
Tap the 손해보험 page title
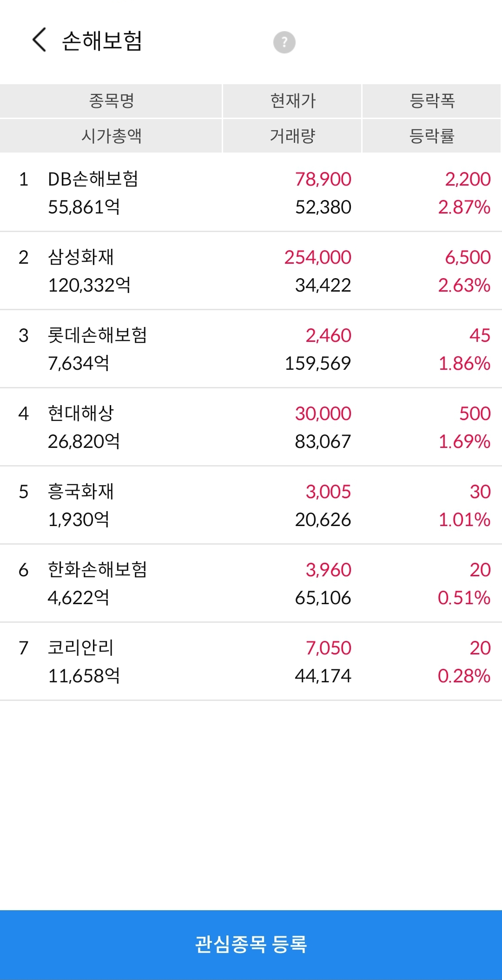pyautogui.click(x=102, y=40)
